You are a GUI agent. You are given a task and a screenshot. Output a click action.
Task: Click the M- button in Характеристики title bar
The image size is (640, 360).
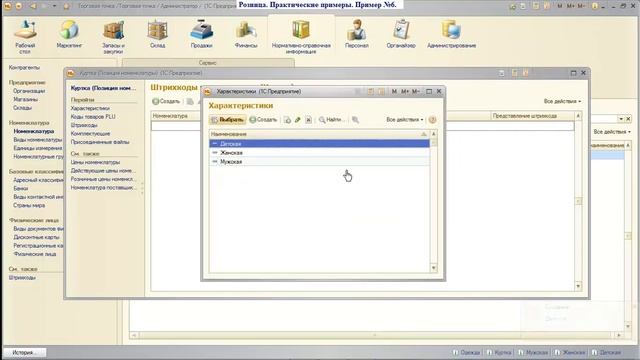pos(416,91)
